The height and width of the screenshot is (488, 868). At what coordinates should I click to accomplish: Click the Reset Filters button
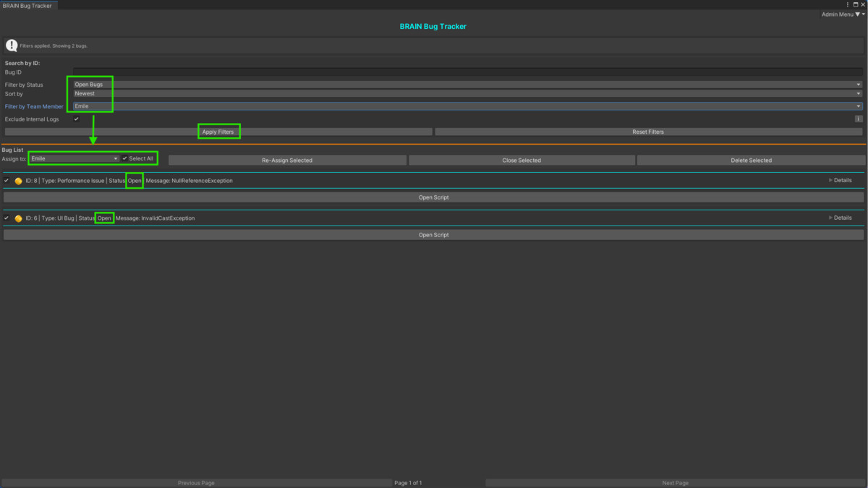(649, 132)
